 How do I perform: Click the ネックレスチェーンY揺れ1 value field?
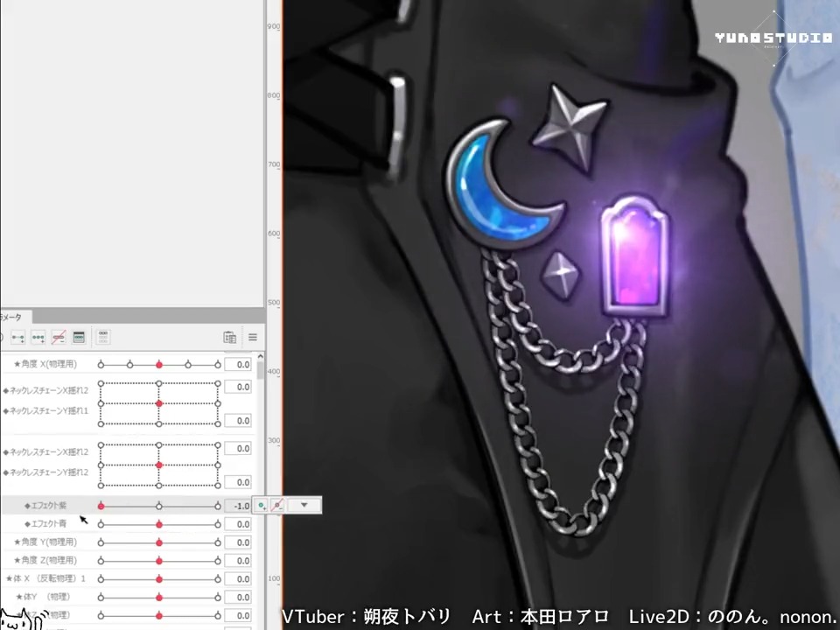click(238, 421)
